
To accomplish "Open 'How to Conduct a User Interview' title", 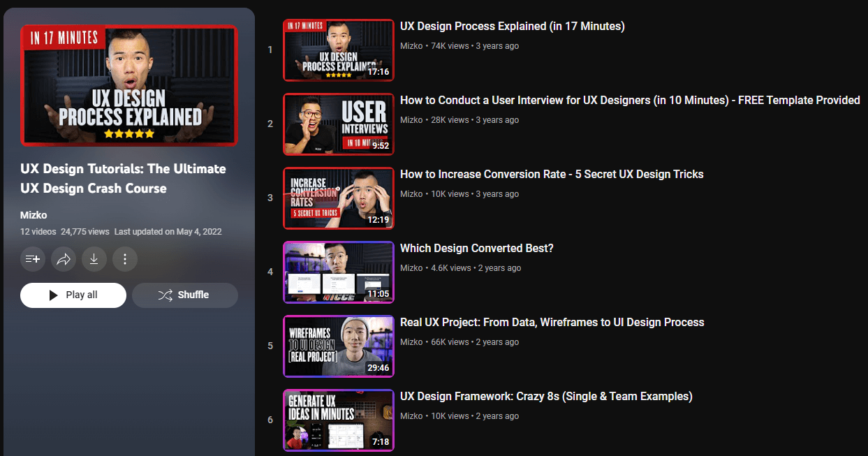I will tap(629, 101).
